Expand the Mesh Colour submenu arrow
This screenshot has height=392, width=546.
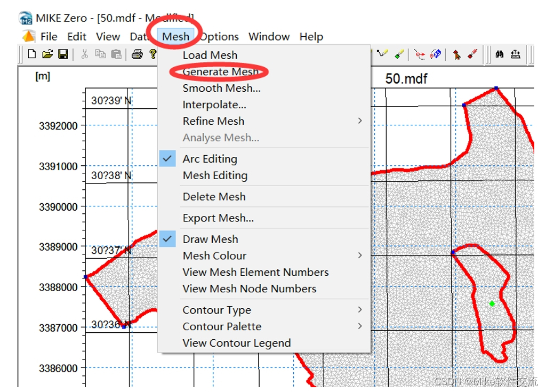coord(360,255)
